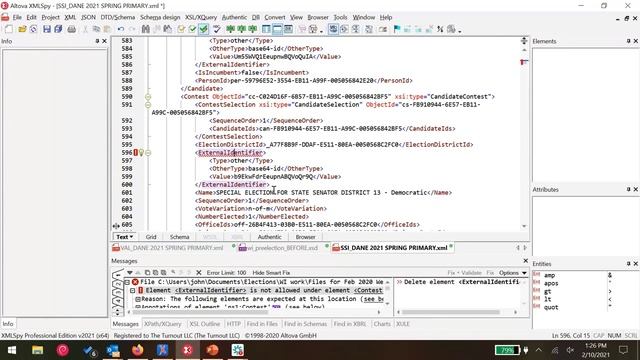Screen dimensions: 640x360
Task: Copy message with the first copy icon
Action: click(x=148, y=273)
